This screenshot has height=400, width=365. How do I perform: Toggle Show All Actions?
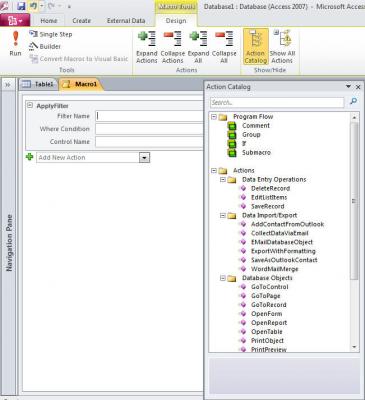tap(282, 47)
